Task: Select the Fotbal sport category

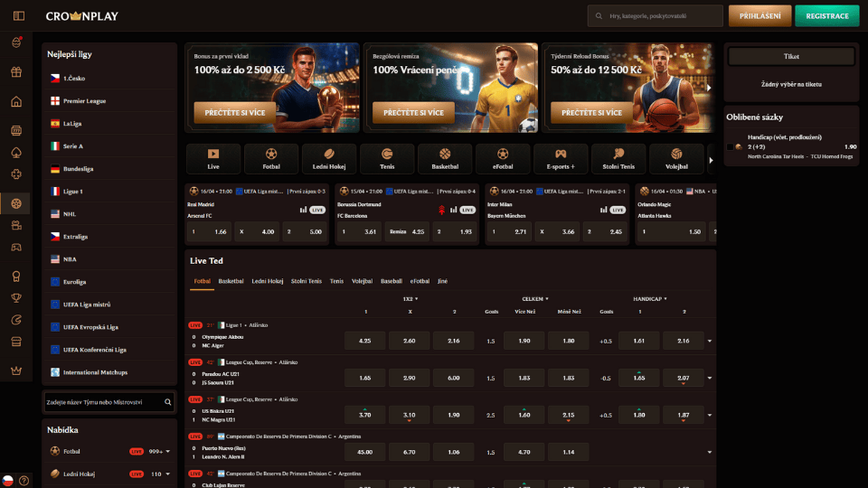Action: (x=271, y=158)
